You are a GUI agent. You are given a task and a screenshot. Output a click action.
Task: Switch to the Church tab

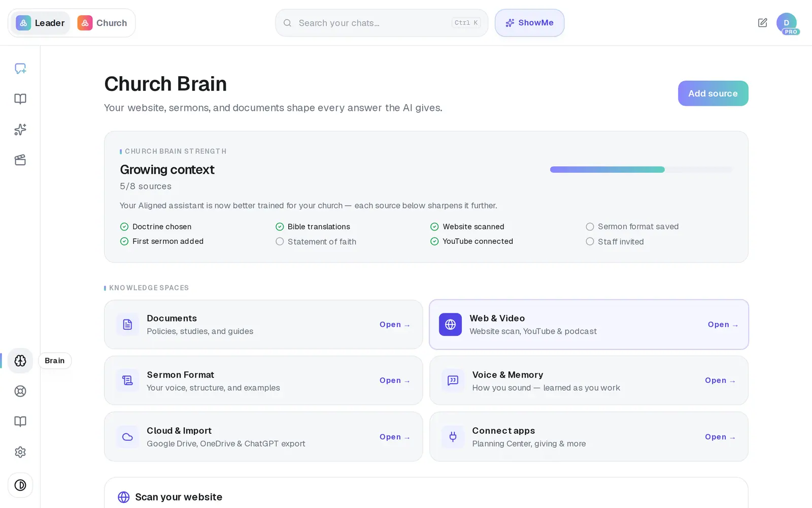pyautogui.click(x=103, y=23)
